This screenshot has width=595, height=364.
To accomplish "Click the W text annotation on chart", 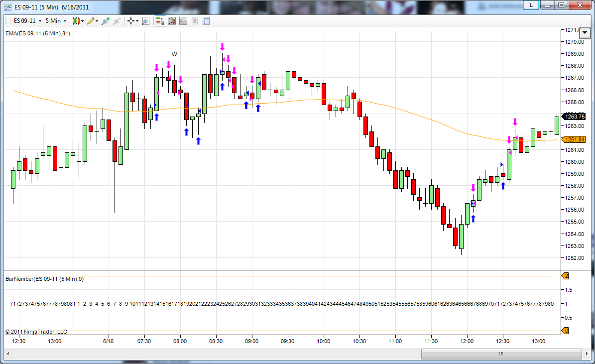I will point(174,54).
